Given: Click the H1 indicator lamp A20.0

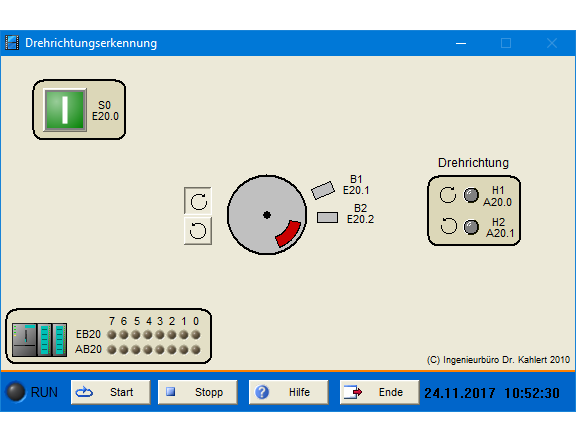Looking at the screenshot, I should click(x=471, y=195).
